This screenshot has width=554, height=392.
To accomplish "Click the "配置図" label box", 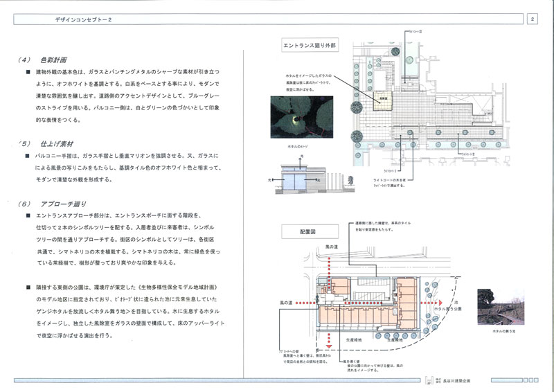I will 310,231.
